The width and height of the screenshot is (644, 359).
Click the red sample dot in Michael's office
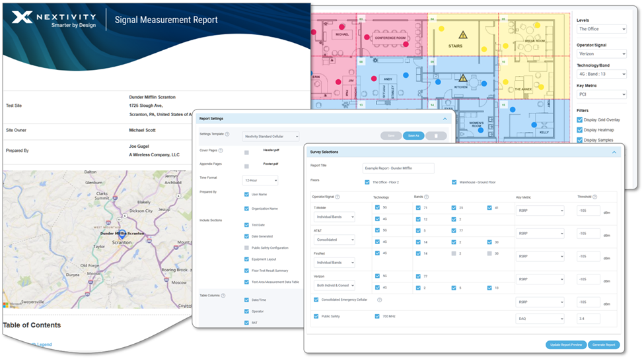pyautogui.click(x=341, y=26)
